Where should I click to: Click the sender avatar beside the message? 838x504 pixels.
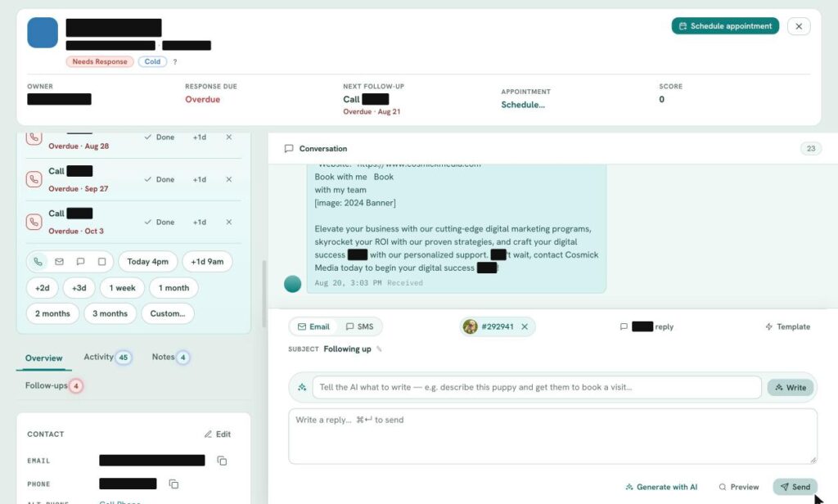point(292,284)
